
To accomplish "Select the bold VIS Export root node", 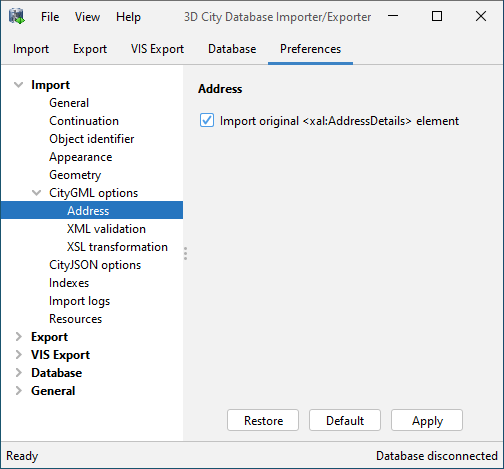I will click(60, 355).
